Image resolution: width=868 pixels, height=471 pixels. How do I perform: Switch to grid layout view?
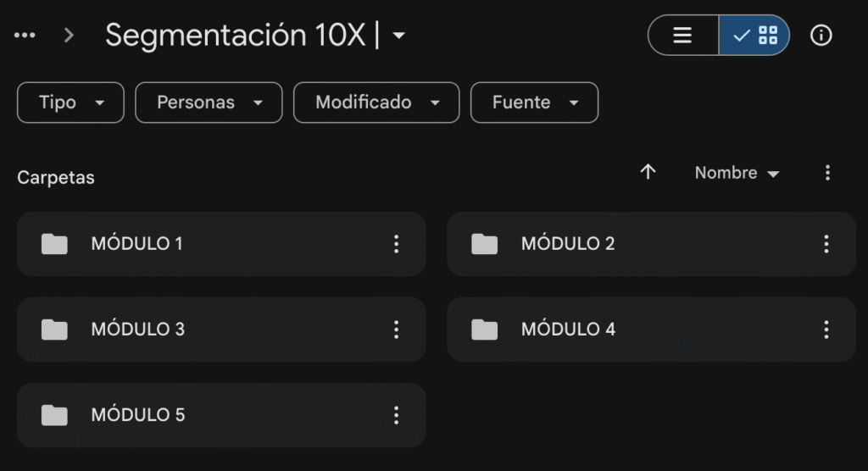(x=754, y=36)
